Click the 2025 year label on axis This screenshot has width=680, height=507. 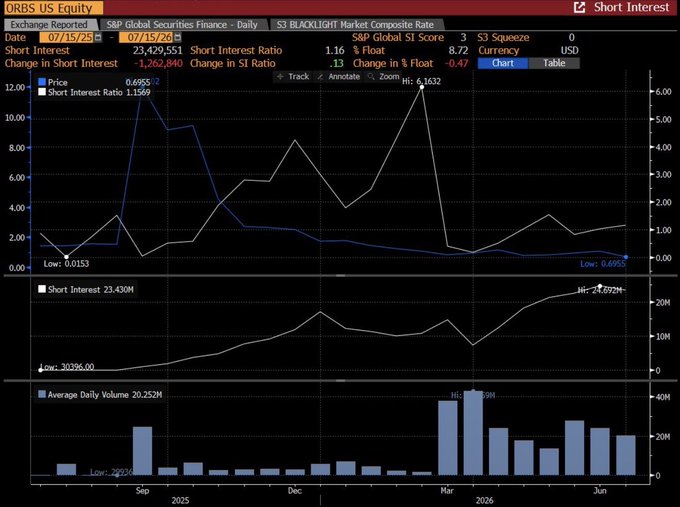click(180, 500)
